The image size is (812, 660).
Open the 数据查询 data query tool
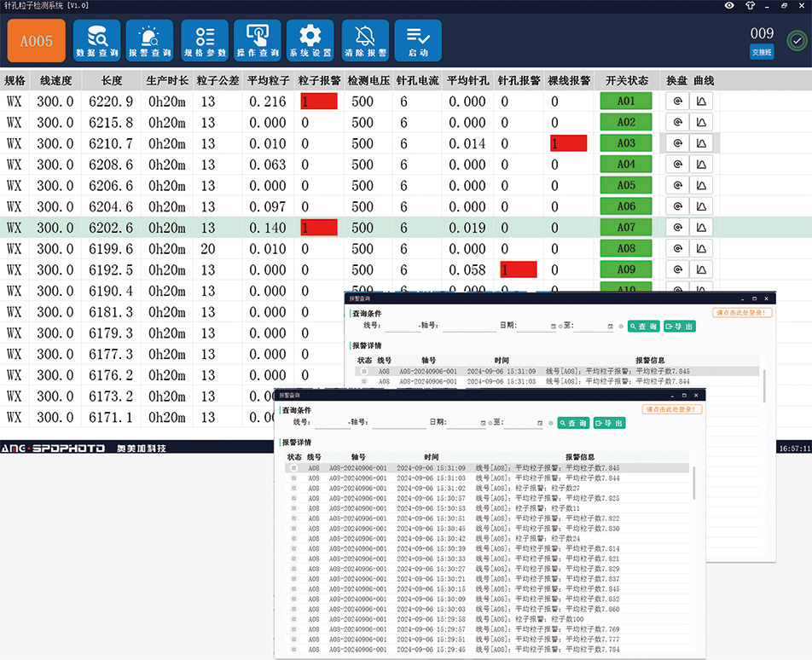pos(97,40)
